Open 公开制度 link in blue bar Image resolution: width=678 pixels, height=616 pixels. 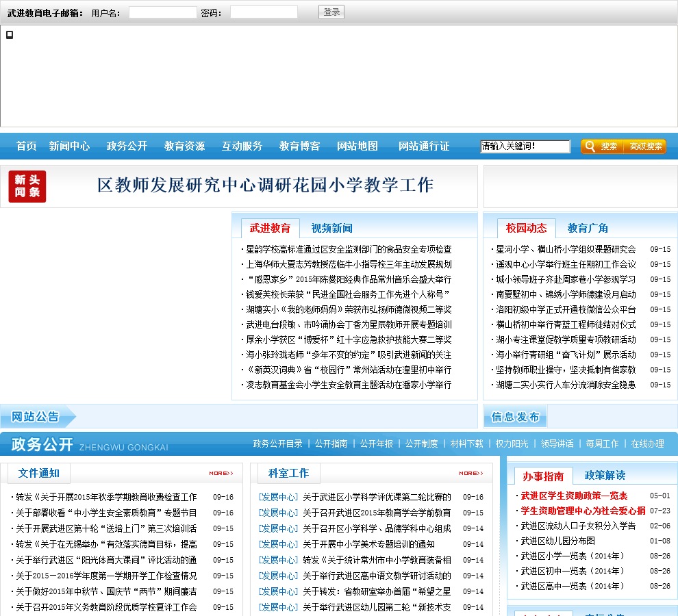click(x=421, y=444)
